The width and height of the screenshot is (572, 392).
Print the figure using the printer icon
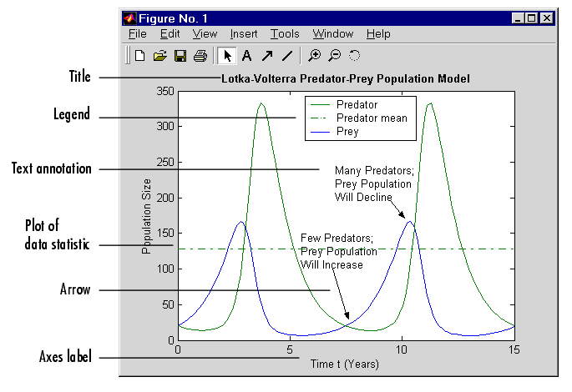tap(200, 56)
